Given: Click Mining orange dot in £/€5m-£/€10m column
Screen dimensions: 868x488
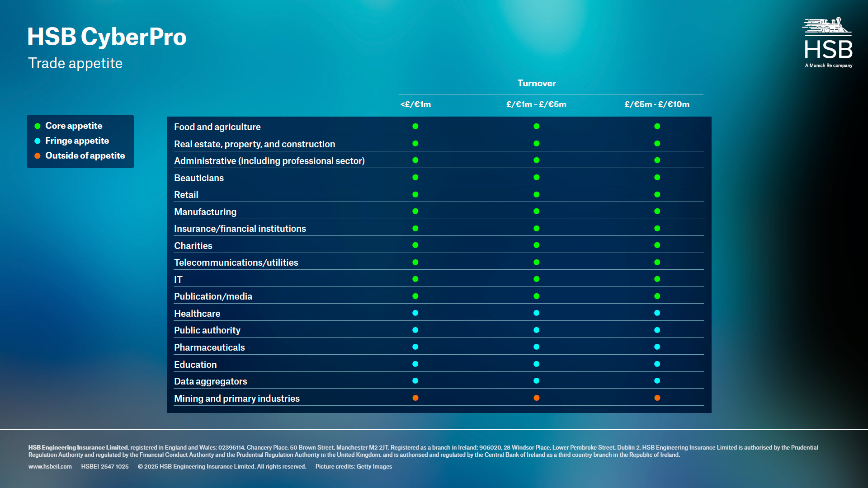Looking at the screenshot, I should (x=657, y=398).
